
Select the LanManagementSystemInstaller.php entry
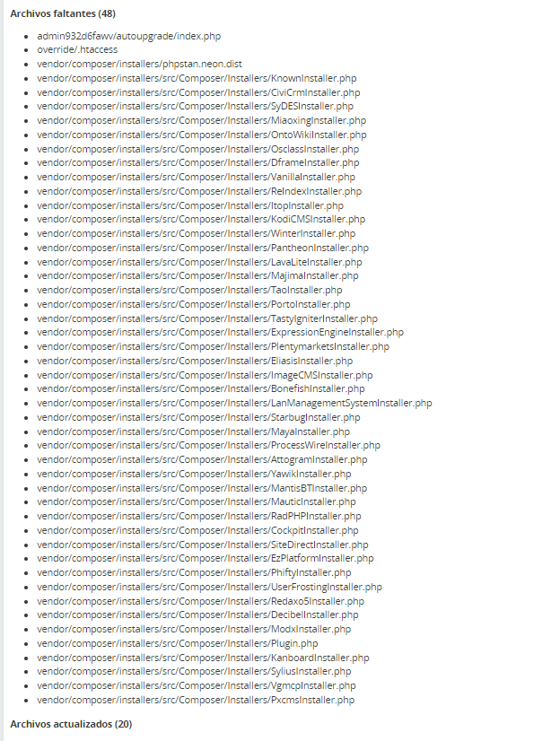(x=234, y=403)
